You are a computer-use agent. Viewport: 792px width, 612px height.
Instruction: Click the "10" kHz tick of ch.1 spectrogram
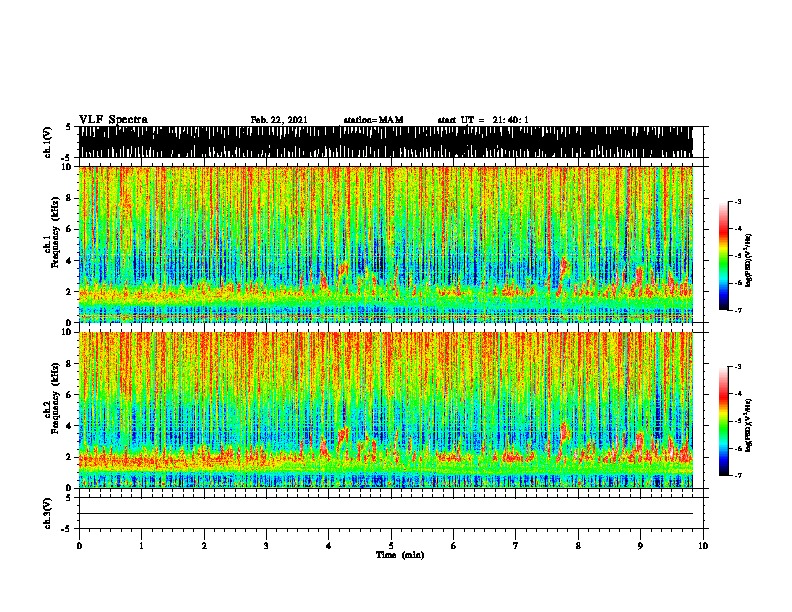pyautogui.click(x=67, y=167)
